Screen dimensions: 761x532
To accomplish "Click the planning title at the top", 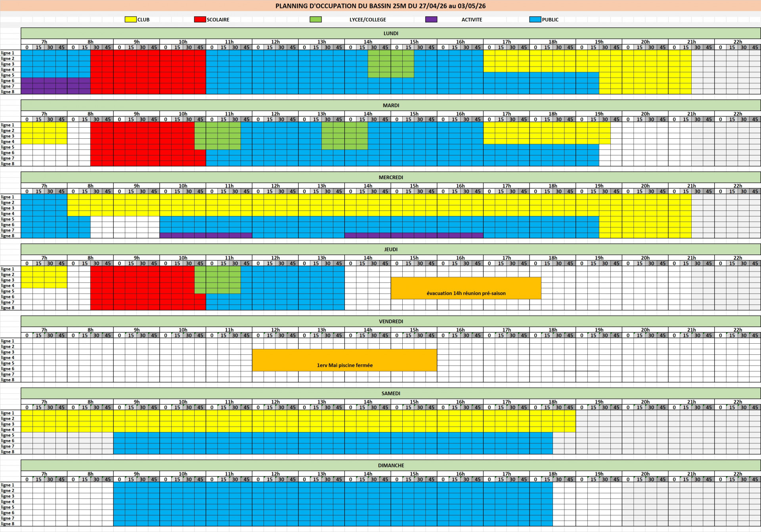I will click(x=380, y=6).
